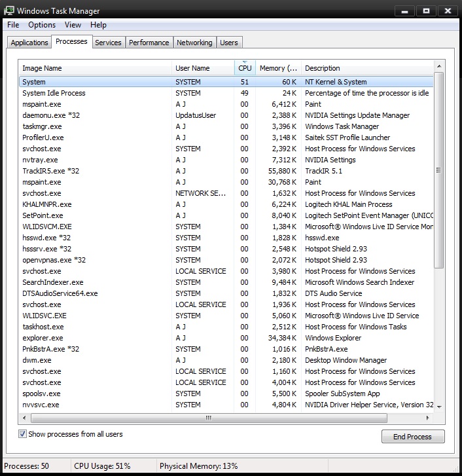Viewport: 462px width, 476px height.
Task: Select the svchost.exe NETWORK SE... row
Action: [x=226, y=193]
